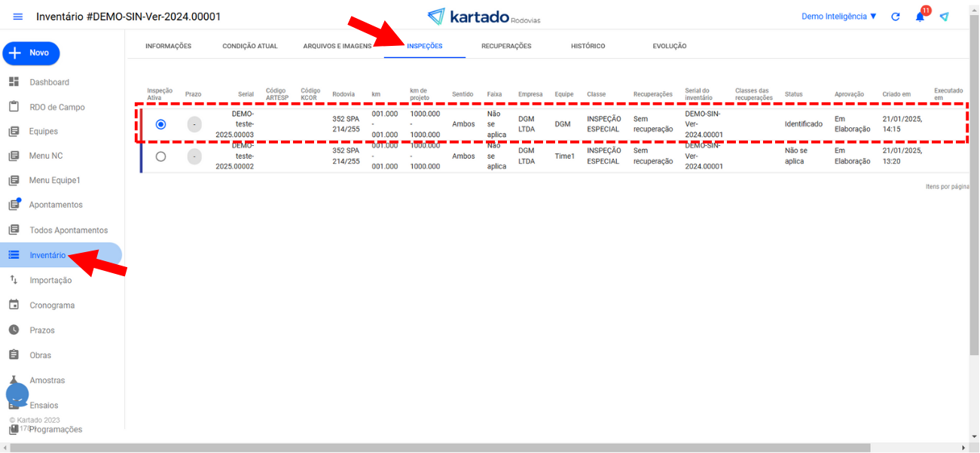The width and height of the screenshot is (980, 453).
Task: Click the Novo button
Action: coord(31,53)
